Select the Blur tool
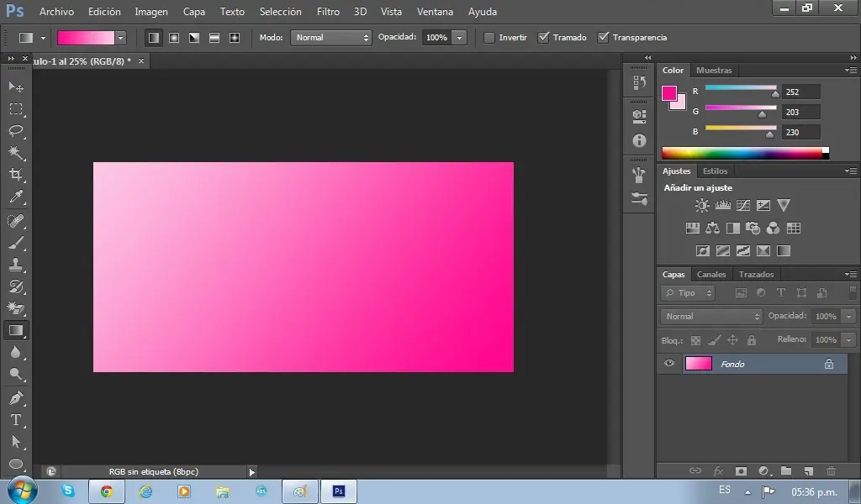The height and width of the screenshot is (504, 861). pos(16,352)
